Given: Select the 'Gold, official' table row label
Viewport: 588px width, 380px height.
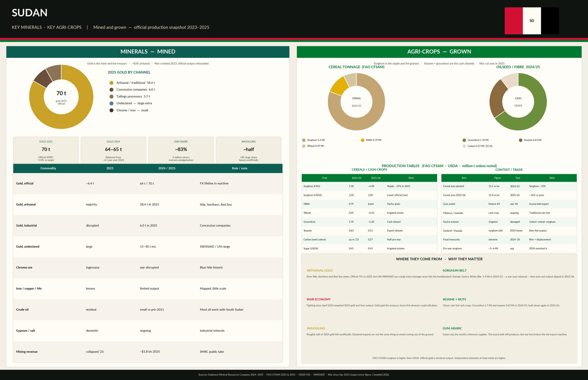Looking at the screenshot, I should pos(25,183).
